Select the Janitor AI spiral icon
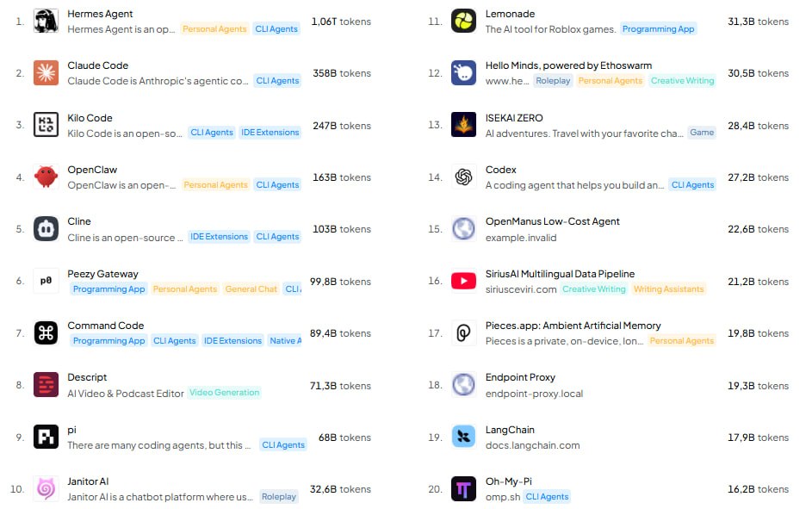This screenshot has height=509, width=812. click(x=46, y=489)
